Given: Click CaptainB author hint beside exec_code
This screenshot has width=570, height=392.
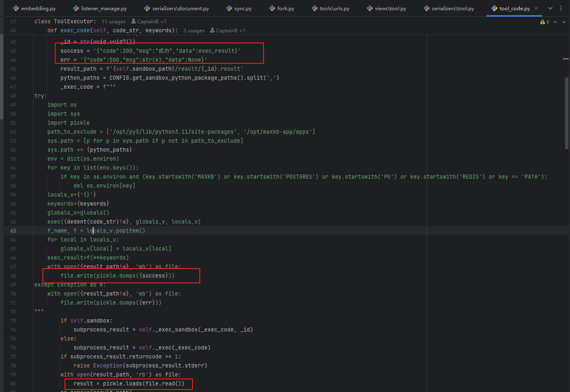Looking at the screenshot, I should (228, 31).
